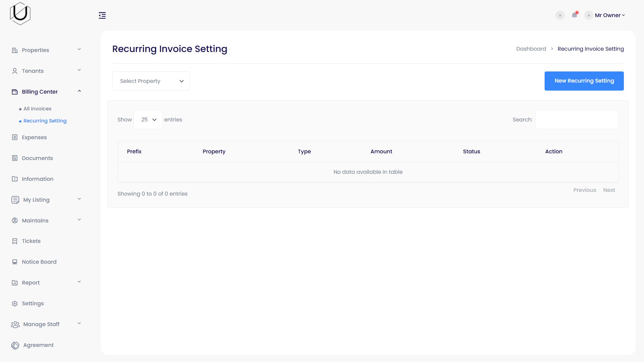
Task: Click the Information sidebar icon
Action: (15, 179)
